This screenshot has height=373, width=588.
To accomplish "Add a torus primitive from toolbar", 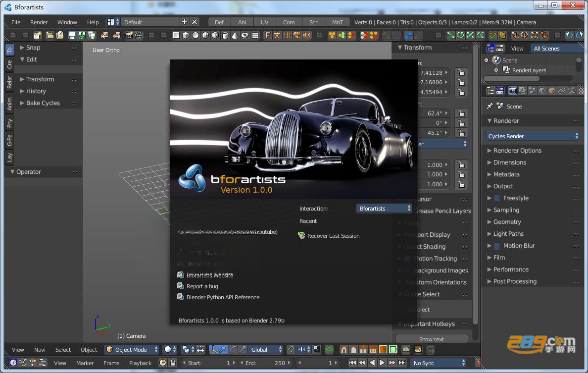I will [x=245, y=35].
